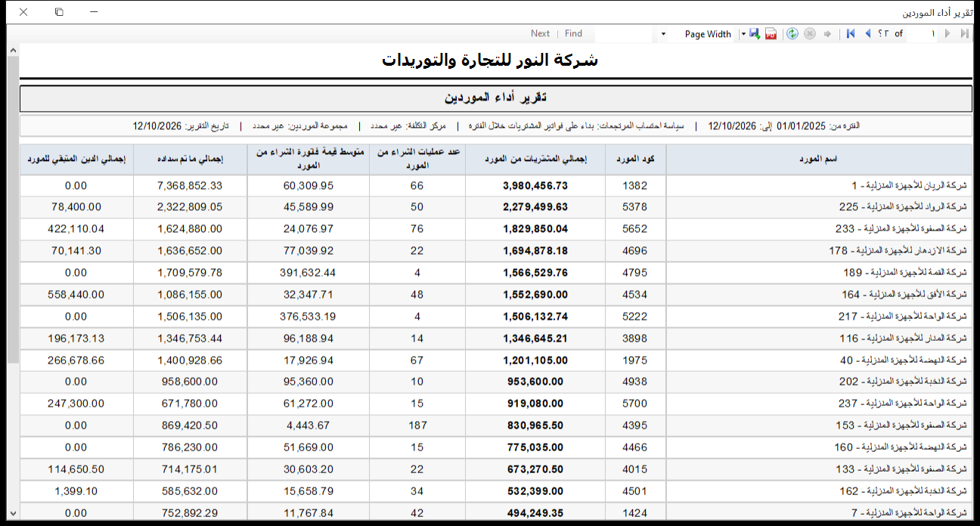Export report using the PDF icon
The height and width of the screenshot is (526, 980).
click(x=771, y=34)
